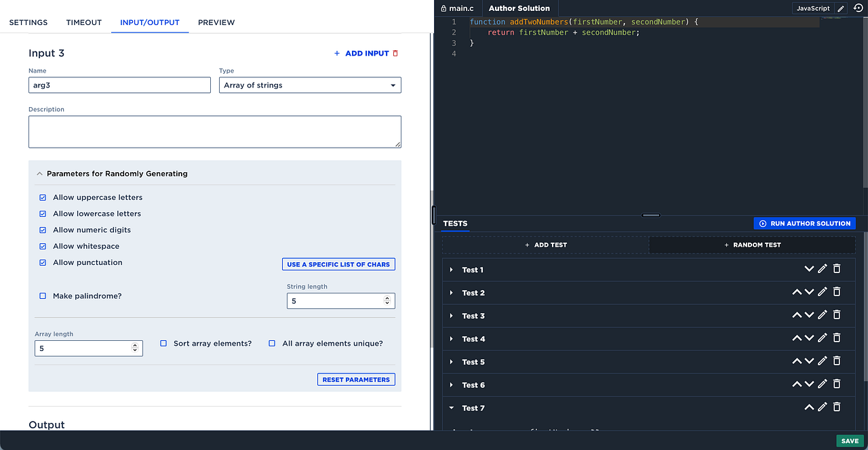The height and width of the screenshot is (450, 868).
Task: Click RESET PARAMETERS button
Action: click(356, 380)
